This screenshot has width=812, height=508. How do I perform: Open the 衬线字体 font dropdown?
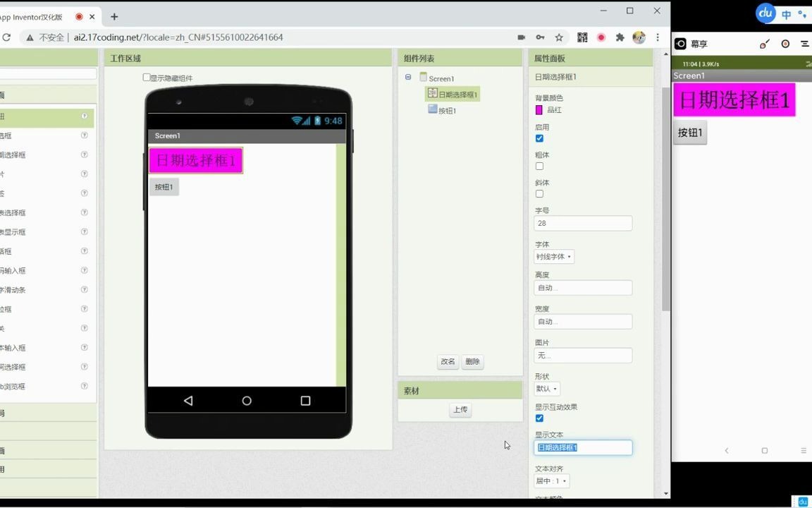(553, 256)
